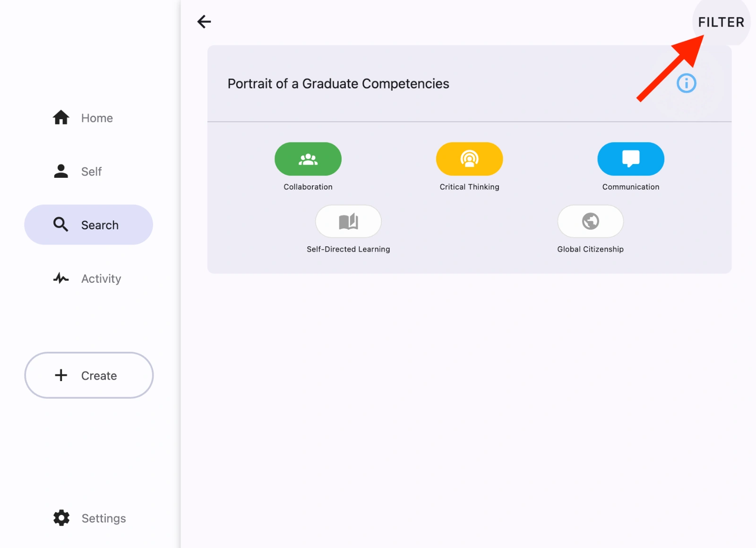Toggle the green Collaboration competency

coord(308,159)
